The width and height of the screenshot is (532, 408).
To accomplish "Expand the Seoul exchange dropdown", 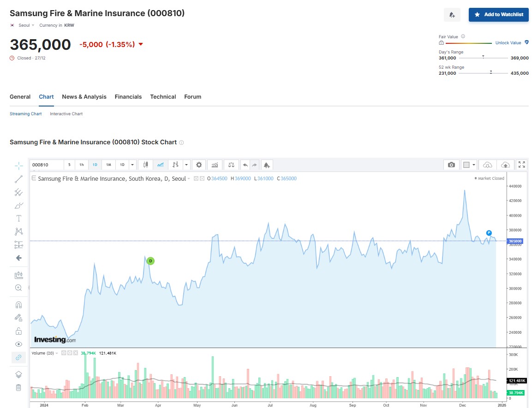I will (26, 25).
